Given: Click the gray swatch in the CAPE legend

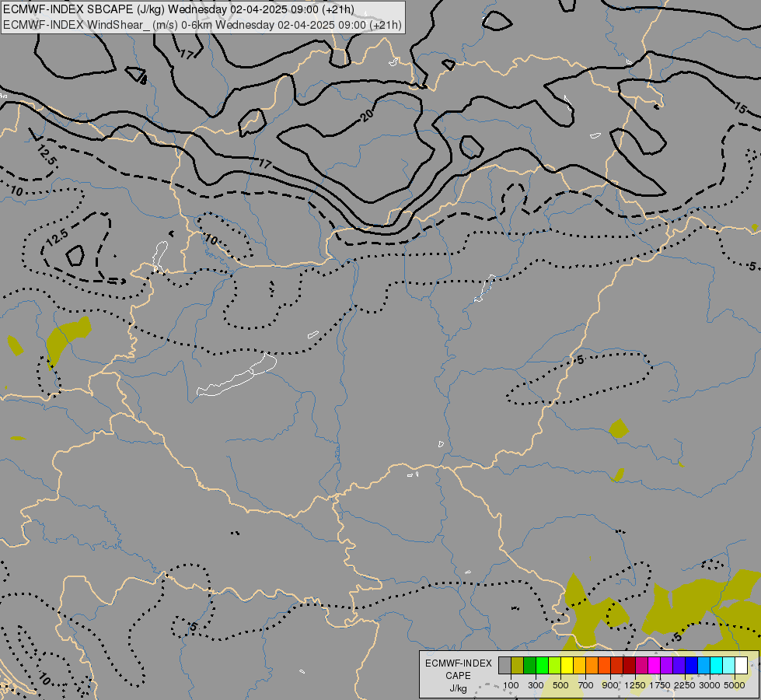Looking at the screenshot, I should 504,666.
